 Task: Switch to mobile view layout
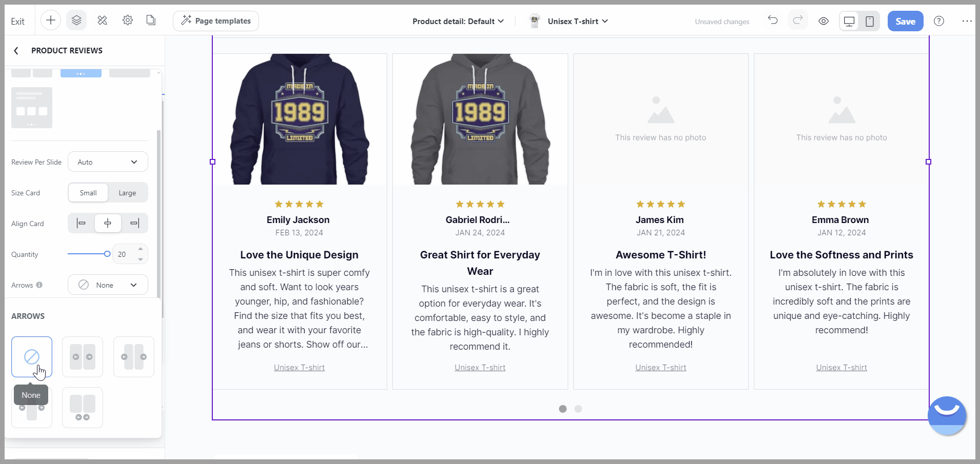pyautogui.click(x=870, y=21)
